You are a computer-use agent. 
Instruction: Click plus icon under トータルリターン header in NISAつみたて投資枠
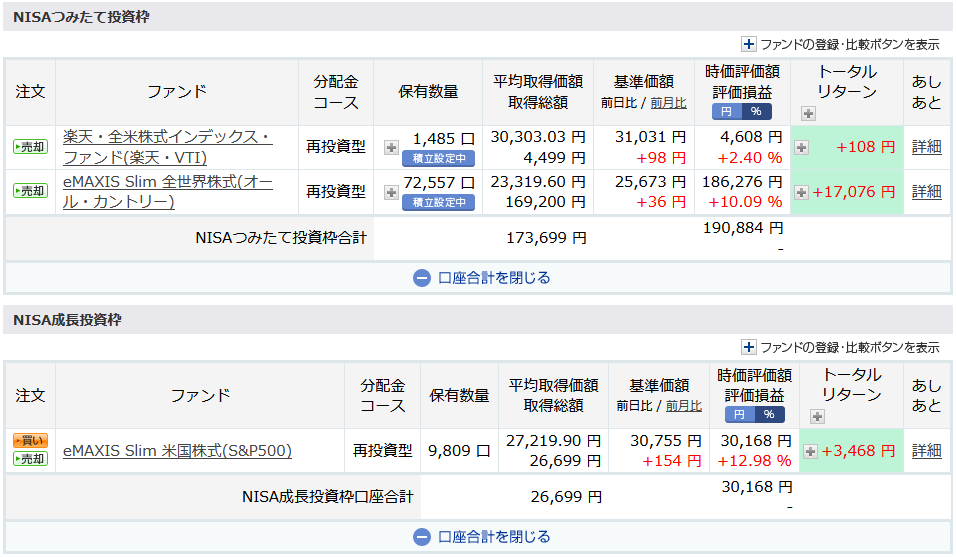click(x=808, y=113)
